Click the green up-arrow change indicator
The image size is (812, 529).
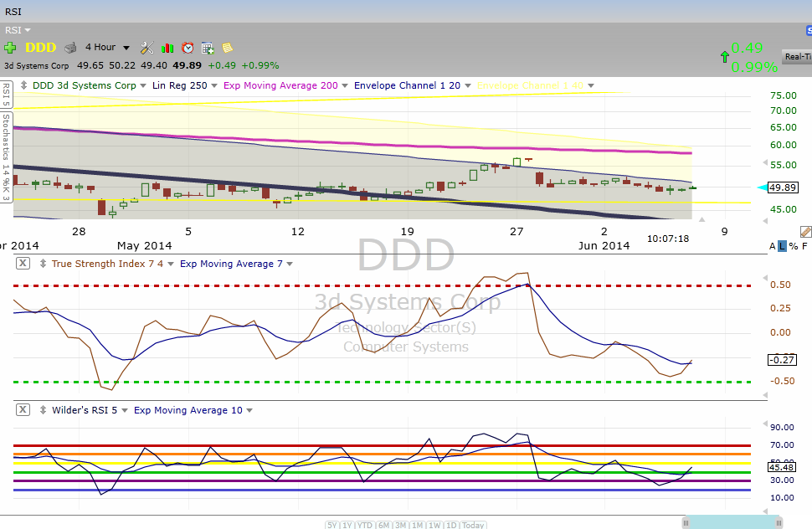pyautogui.click(x=724, y=56)
